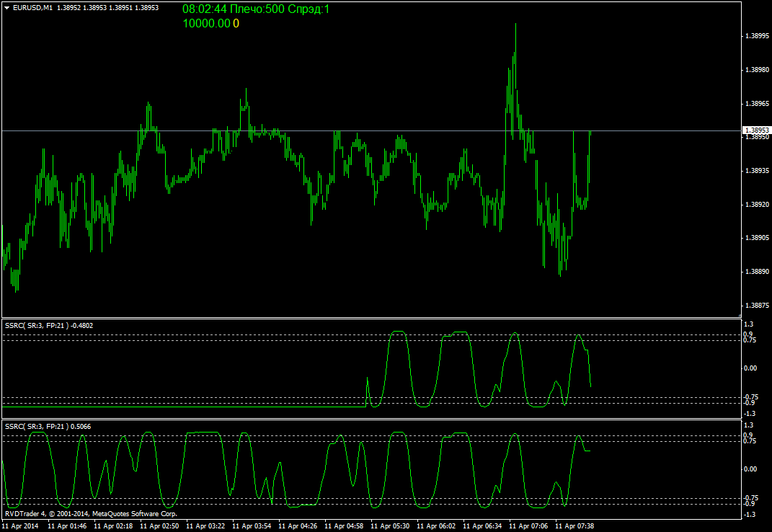772x532 pixels.
Task: Click the 11 Apr 04:58 time label
Action: coord(344,526)
